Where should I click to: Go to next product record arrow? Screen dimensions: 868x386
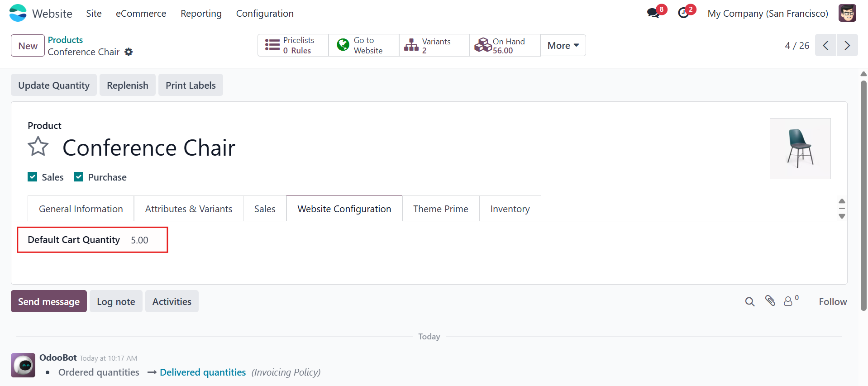tap(847, 45)
